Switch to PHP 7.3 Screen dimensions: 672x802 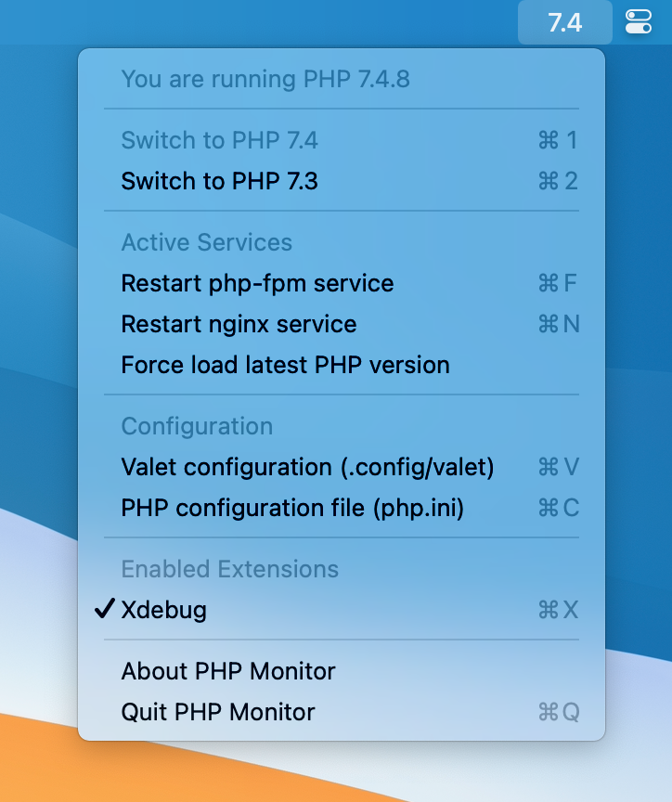click(x=342, y=181)
